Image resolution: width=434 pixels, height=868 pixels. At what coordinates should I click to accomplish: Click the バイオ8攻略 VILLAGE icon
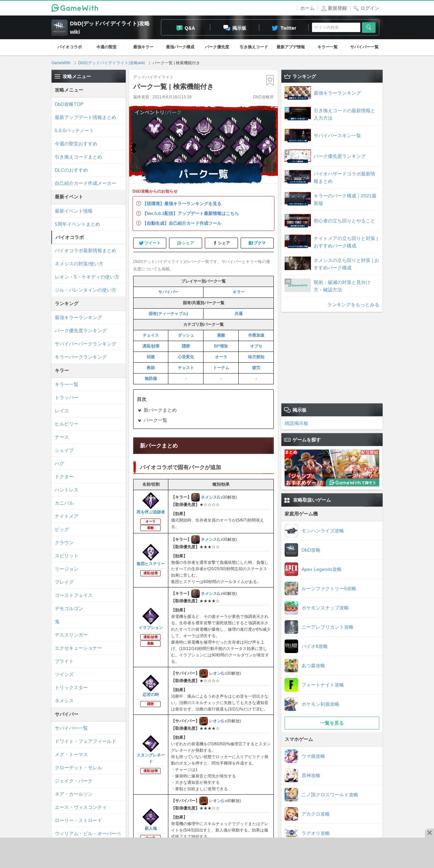291,646
